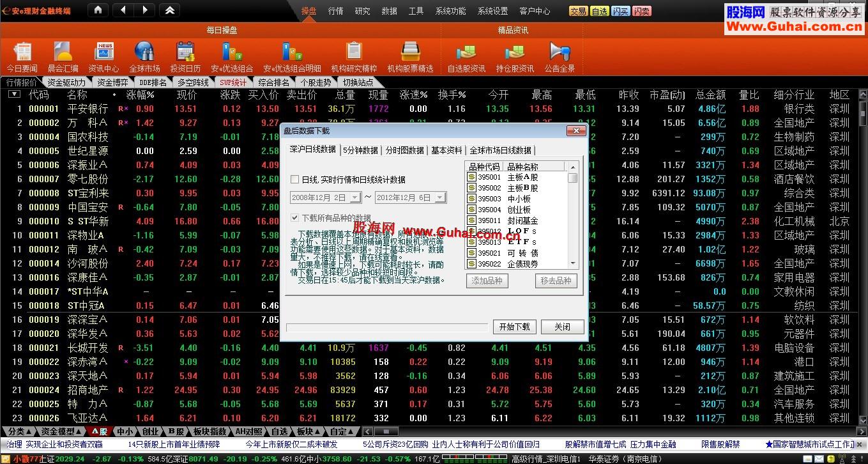Click the 关闭 button in dialog

(563, 327)
